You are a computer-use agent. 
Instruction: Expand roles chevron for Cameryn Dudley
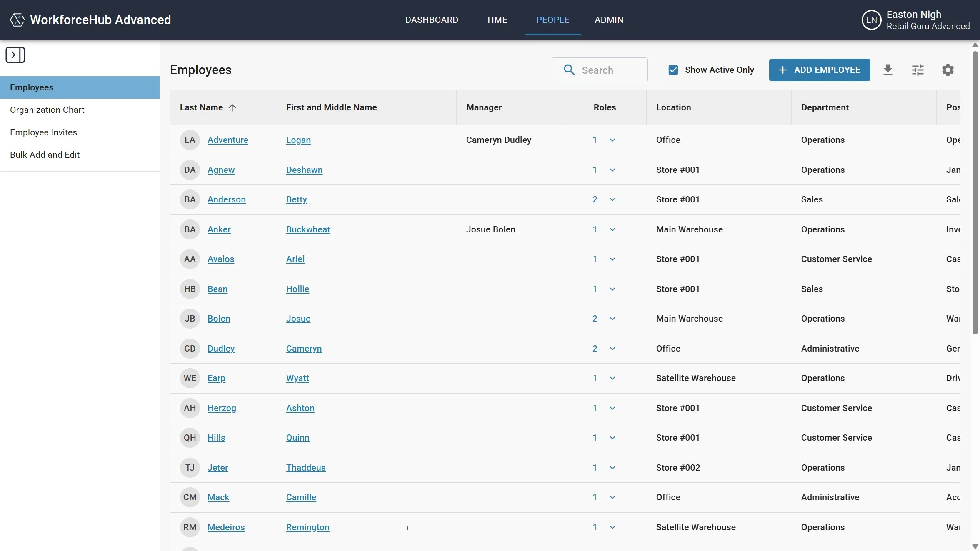coord(612,349)
